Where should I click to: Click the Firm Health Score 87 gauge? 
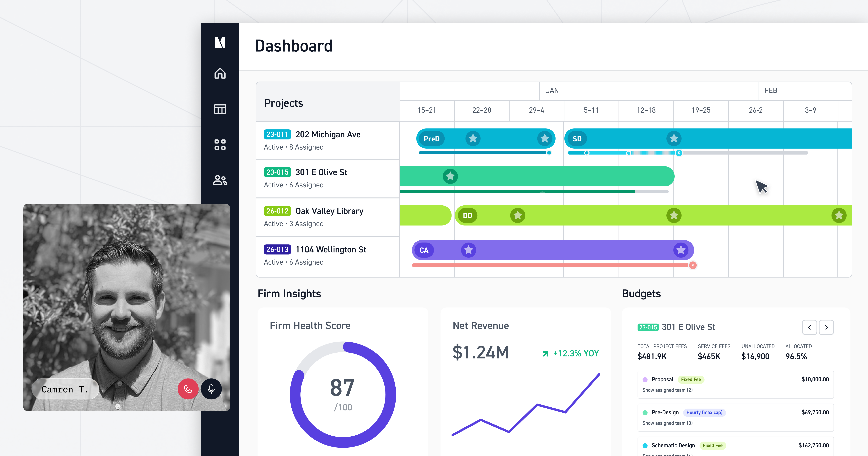[x=343, y=395]
